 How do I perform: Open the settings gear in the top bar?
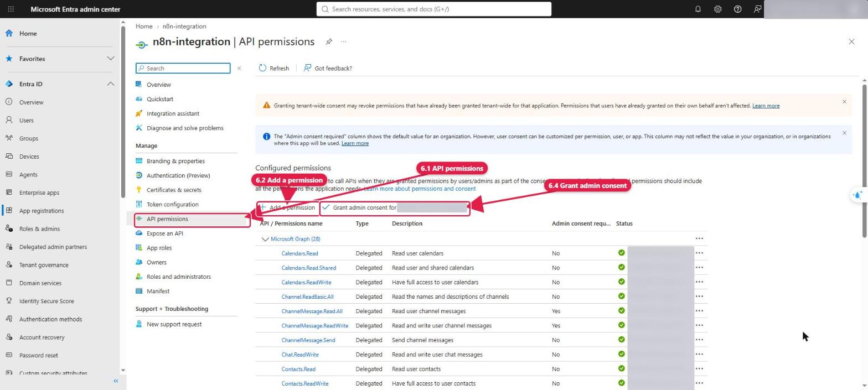tap(718, 9)
